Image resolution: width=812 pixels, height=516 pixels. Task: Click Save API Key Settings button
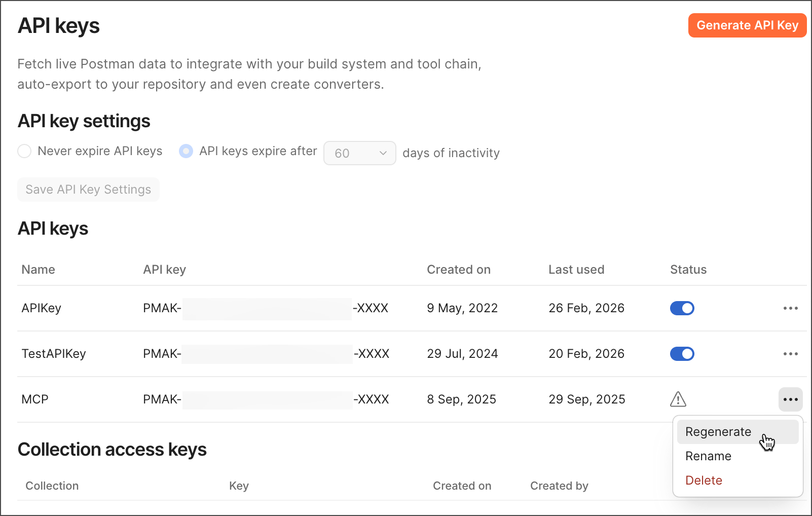[88, 190]
